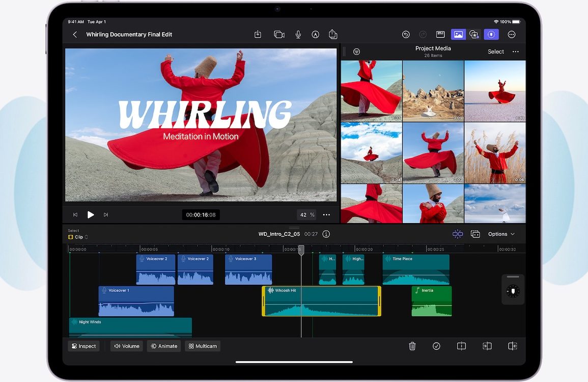Open the timeline project info icon

pos(326,234)
